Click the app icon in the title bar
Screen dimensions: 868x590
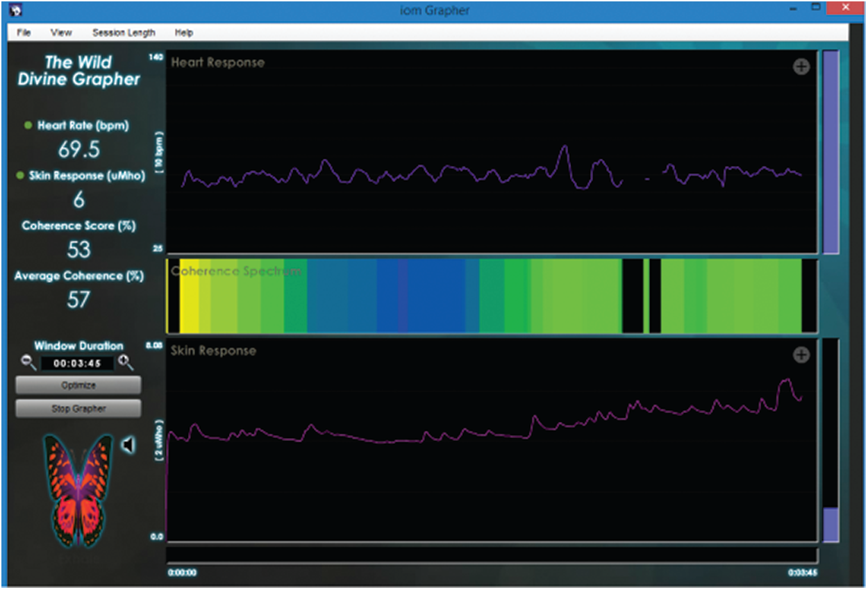coord(15,10)
